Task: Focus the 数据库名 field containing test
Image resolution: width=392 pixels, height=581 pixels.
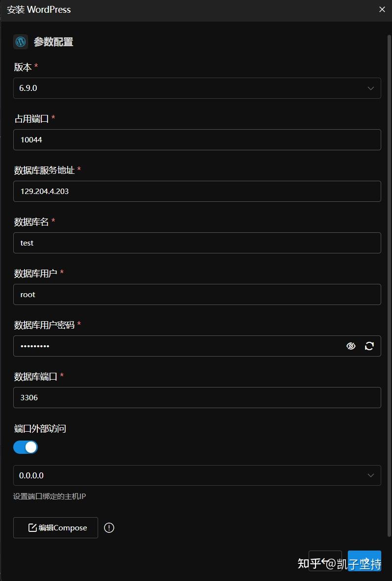Action: pos(196,243)
